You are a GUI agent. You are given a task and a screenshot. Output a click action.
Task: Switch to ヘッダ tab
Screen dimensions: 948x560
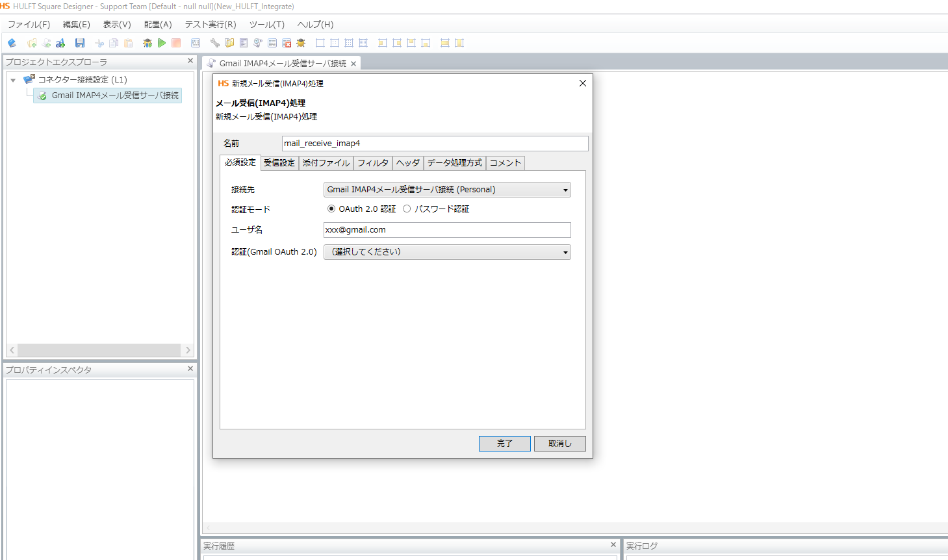[x=408, y=163]
